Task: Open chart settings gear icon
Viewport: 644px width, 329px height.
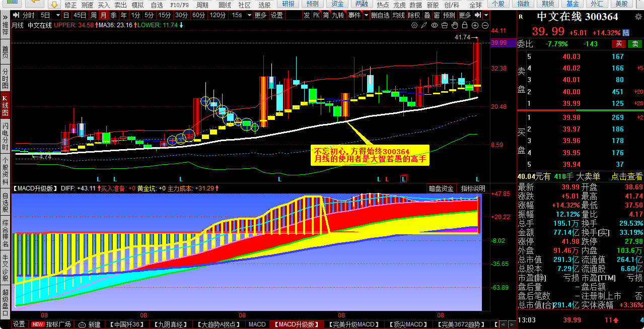Action: coord(414,25)
